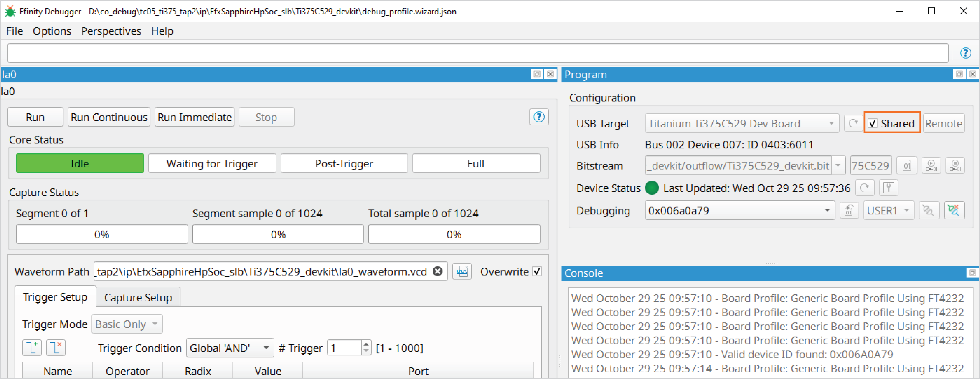Toggle the Overwrite checkbox

pyautogui.click(x=537, y=272)
